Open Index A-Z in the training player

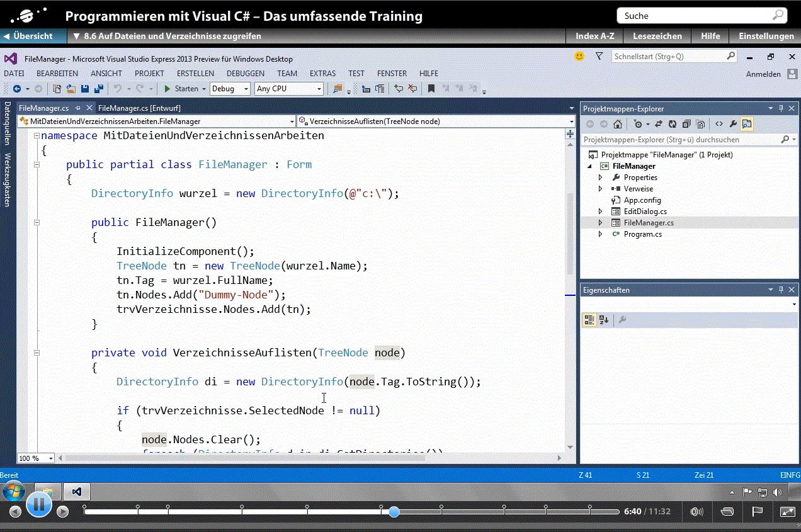point(594,37)
